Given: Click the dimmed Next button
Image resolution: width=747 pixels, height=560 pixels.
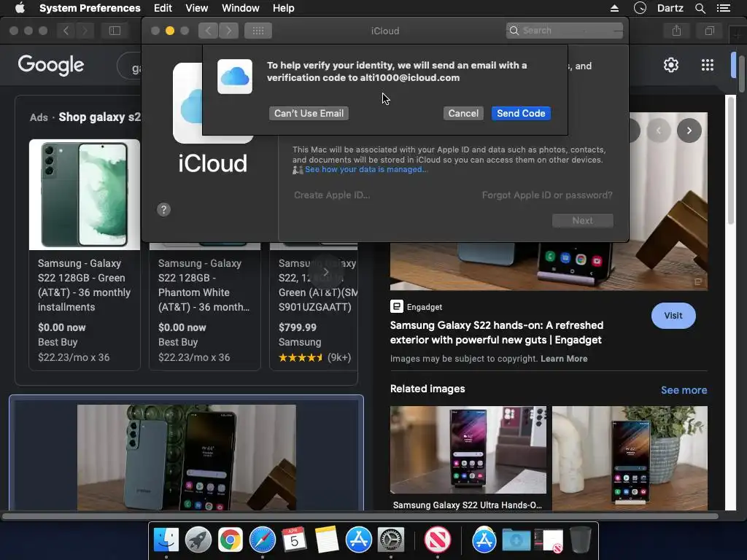Looking at the screenshot, I should 582,220.
